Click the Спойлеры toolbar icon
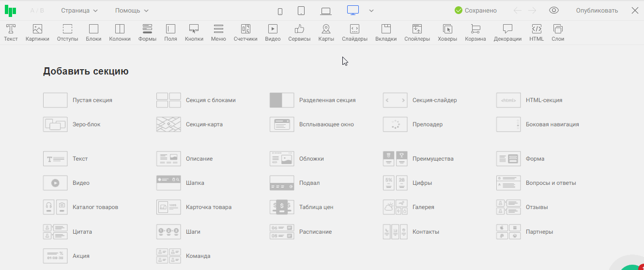644x270 pixels. pos(417,32)
